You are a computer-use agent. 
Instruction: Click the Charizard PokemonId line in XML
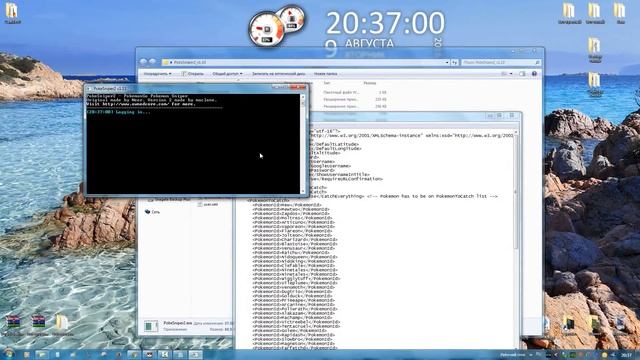click(x=295, y=240)
